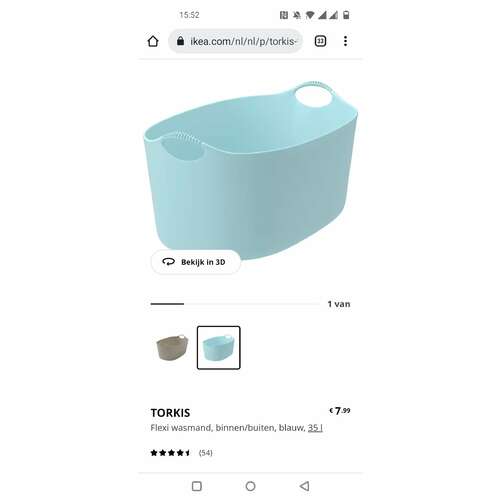The image size is (500, 500).
Task: Open the star rating reviews
Action: 170,453
